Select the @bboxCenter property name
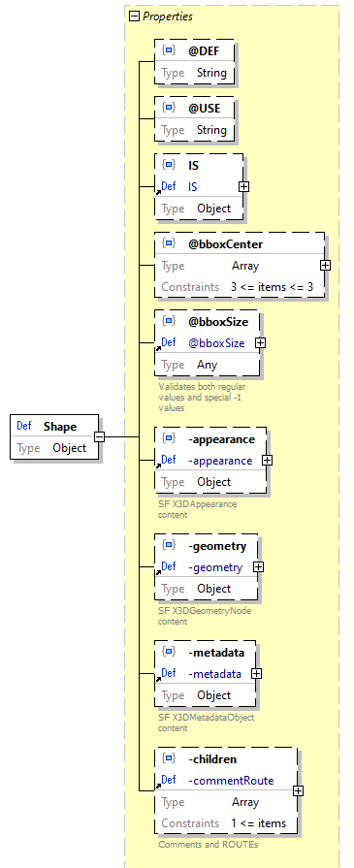The height and width of the screenshot is (868, 354). click(x=225, y=243)
